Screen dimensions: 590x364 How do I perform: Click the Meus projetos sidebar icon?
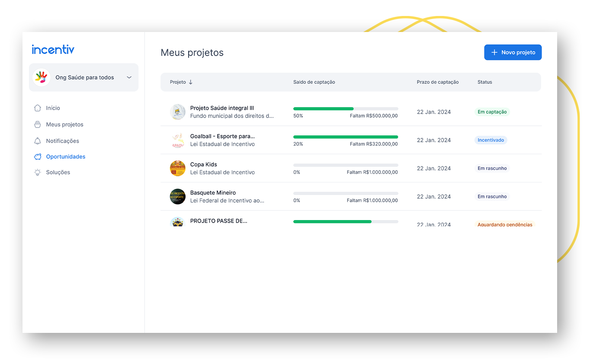pos(38,125)
